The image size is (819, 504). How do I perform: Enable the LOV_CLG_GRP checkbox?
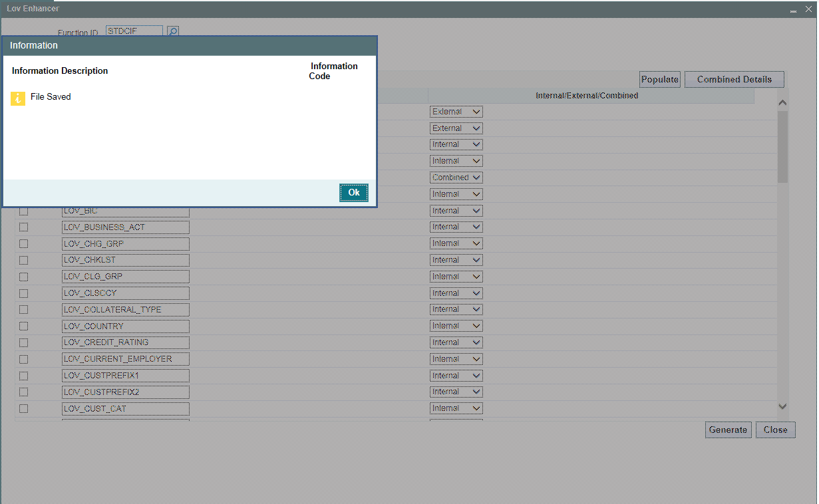(23, 276)
